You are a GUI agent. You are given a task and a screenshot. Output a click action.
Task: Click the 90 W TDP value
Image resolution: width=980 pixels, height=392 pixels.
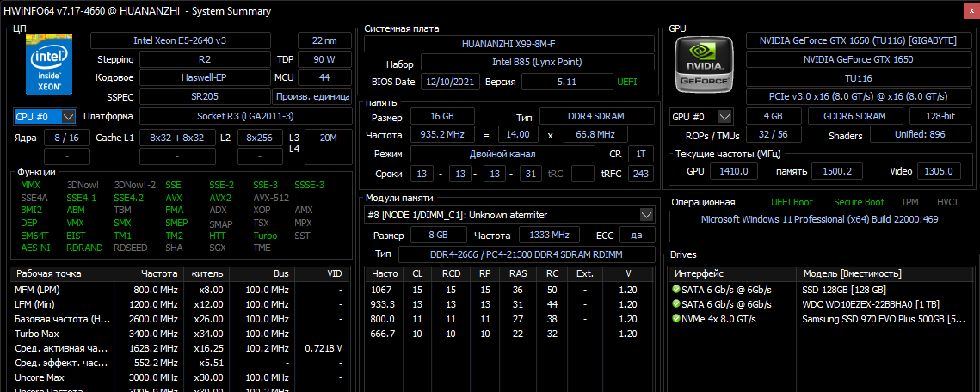pos(324,60)
